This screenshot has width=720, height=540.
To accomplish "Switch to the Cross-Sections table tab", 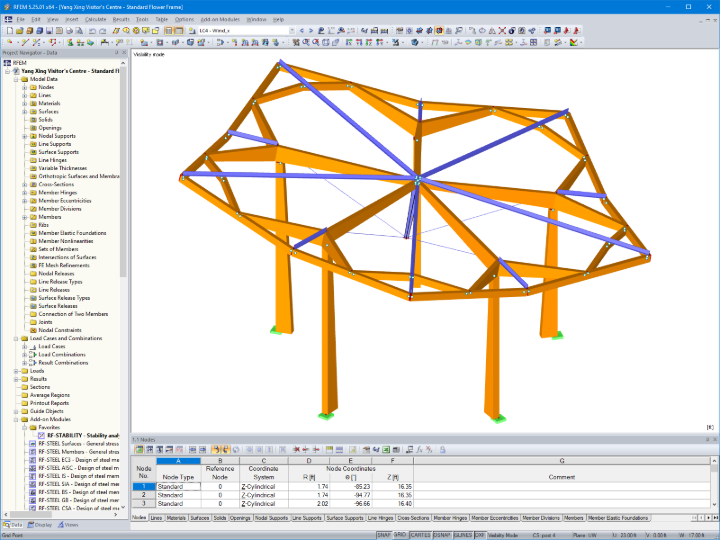I will 413,518.
